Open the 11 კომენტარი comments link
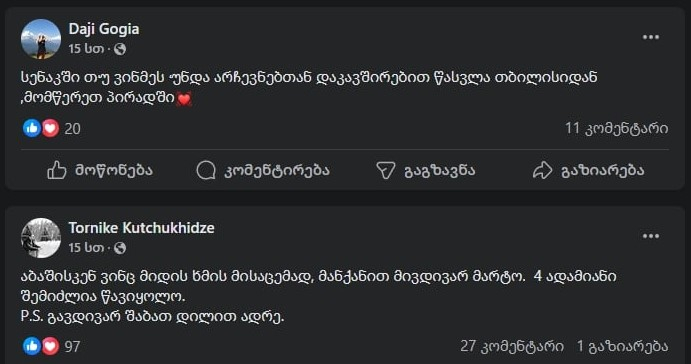This screenshot has height=364, width=691. [x=617, y=128]
